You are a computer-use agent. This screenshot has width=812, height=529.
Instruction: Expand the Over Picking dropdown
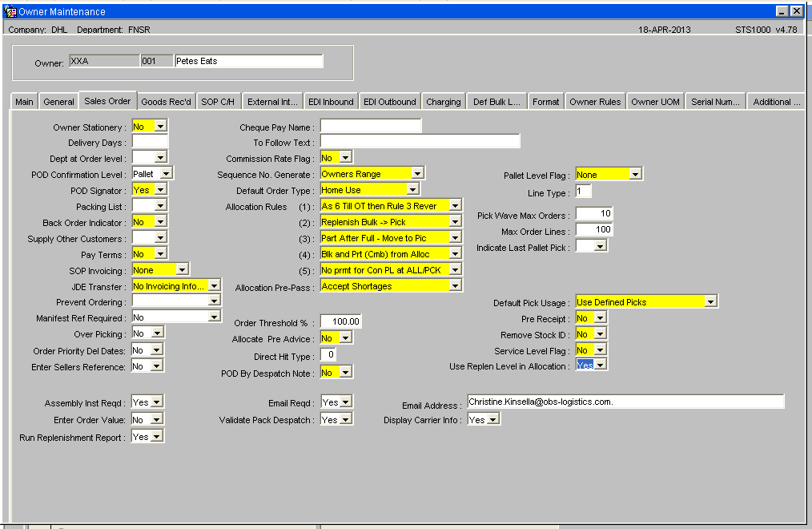tap(158, 333)
